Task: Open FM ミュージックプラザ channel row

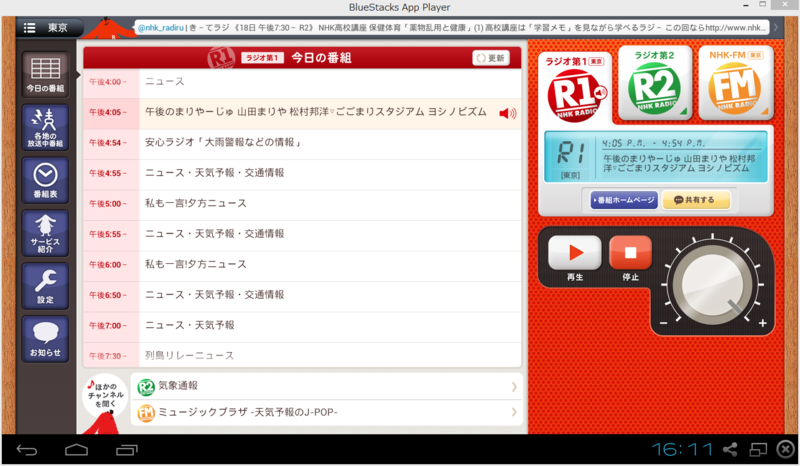Action: [x=327, y=412]
